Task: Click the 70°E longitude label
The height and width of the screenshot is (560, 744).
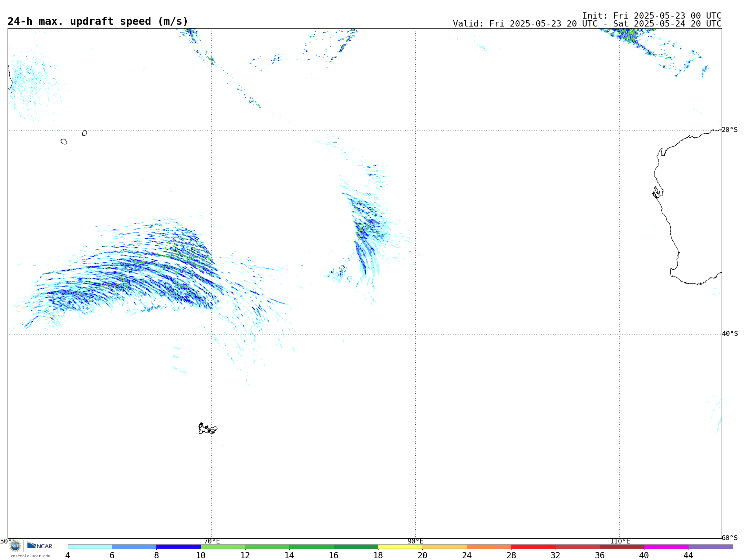Action: pos(212,541)
